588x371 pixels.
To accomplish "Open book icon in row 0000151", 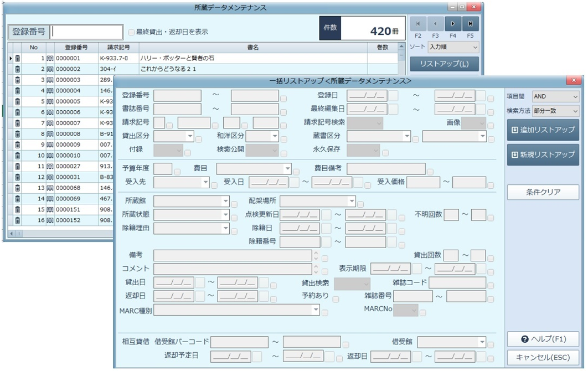I will coord(50,209).
